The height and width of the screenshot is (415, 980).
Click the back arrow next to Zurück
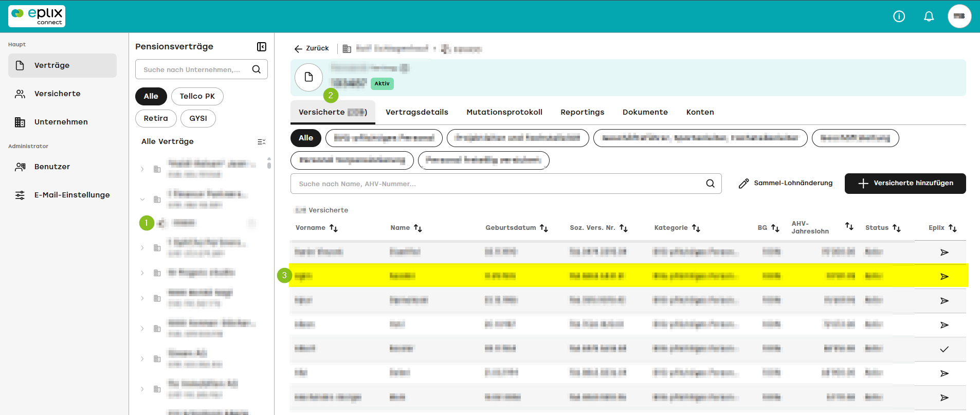298,48
